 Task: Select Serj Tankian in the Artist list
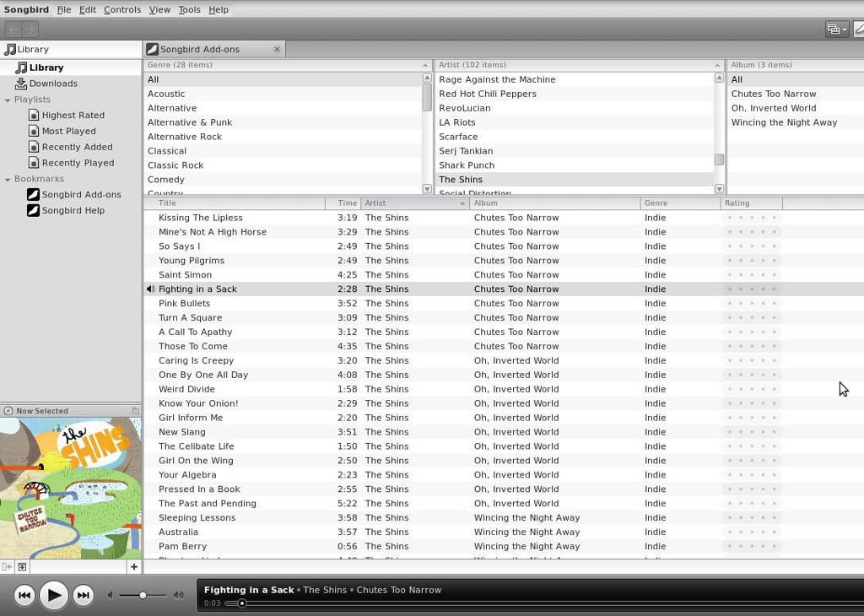[574, 151]
